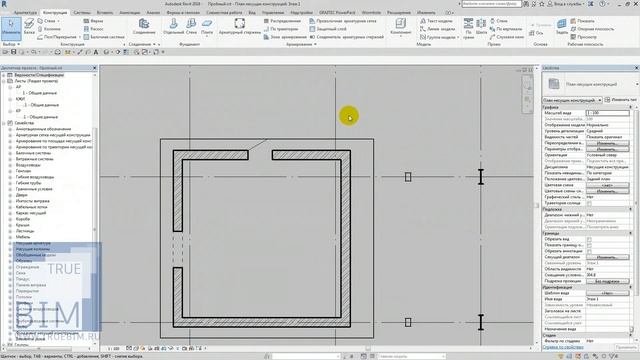
Task: Open the Вставить ribbon tab
Action: 105,13
